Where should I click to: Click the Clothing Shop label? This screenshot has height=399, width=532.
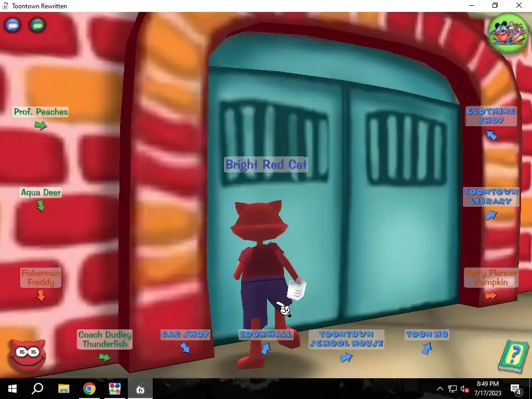pos(491,116)
